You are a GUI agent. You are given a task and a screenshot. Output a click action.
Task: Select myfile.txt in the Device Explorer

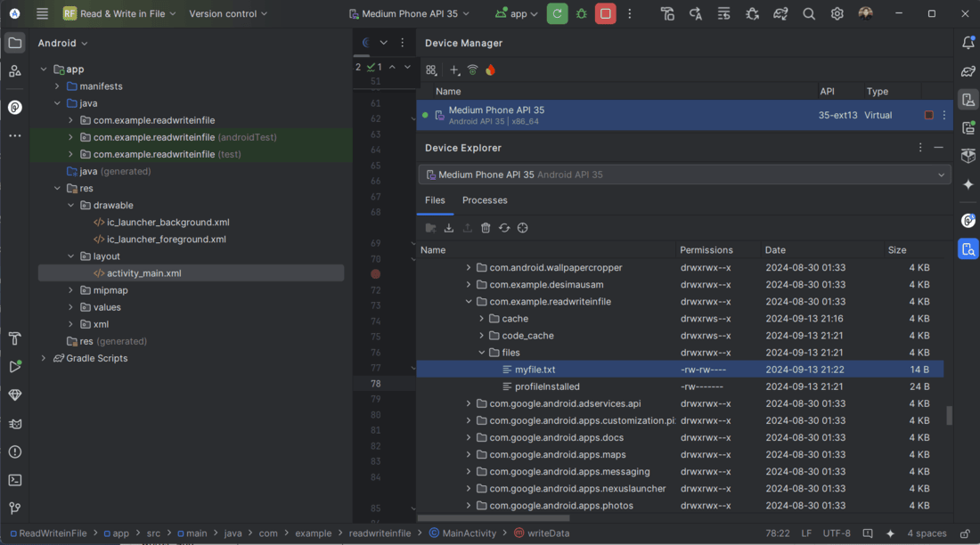click(x=535, y=370)
